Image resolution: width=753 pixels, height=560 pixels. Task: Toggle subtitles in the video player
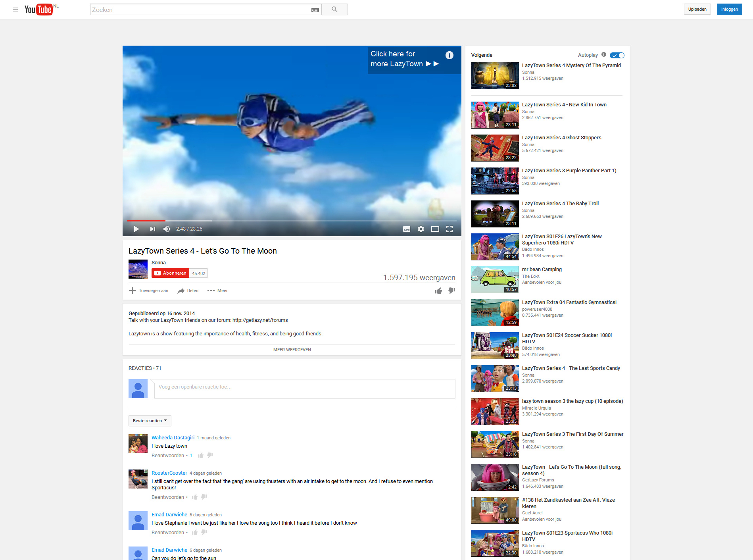click(x=407, y=229)
